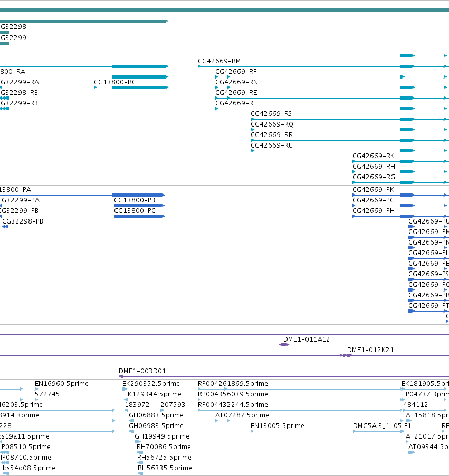This screenshot has height=476, width=449.
Task: Click protein CG42669-PK label
Action: [374, 190]
